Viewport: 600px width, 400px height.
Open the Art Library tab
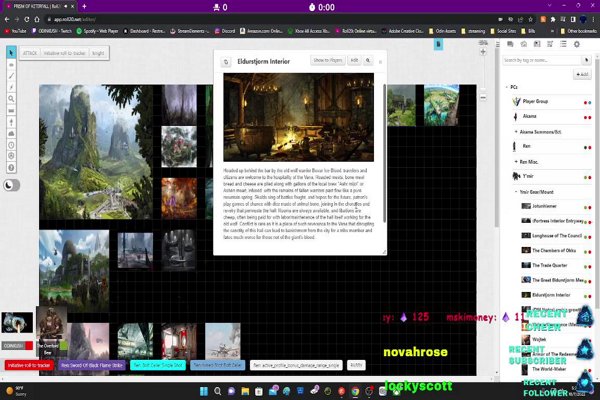click(x=523, y=44)
